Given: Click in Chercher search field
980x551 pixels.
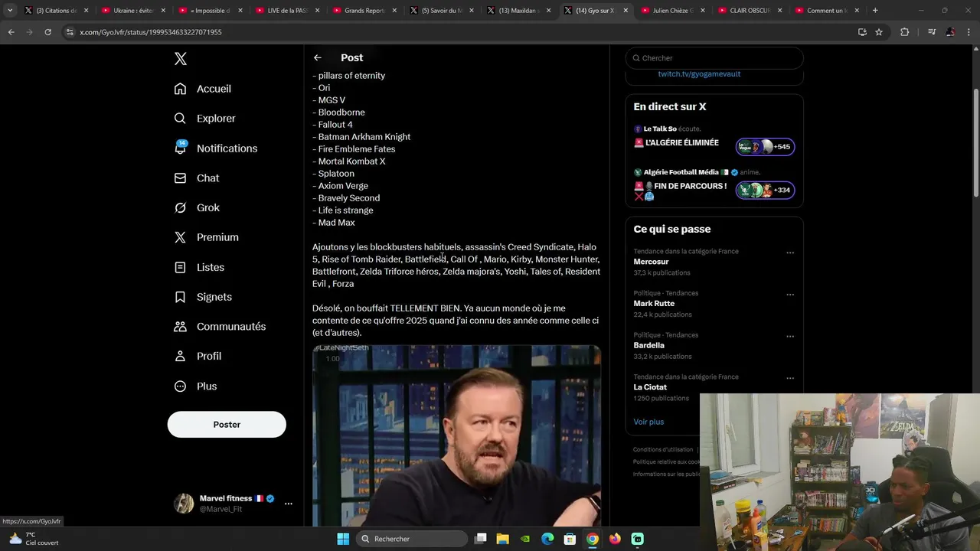Looking at the screenshot, I should [x=714, y=58].
